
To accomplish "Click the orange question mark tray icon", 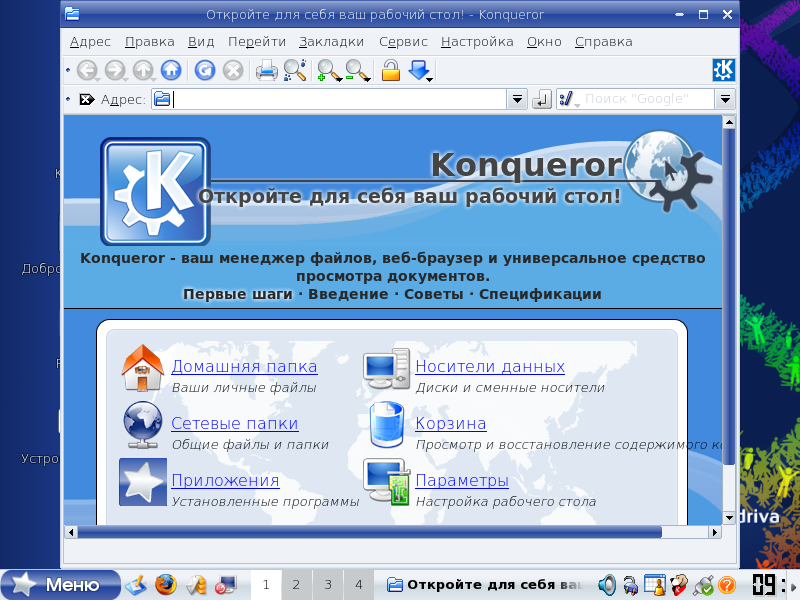I will (727, 585).
